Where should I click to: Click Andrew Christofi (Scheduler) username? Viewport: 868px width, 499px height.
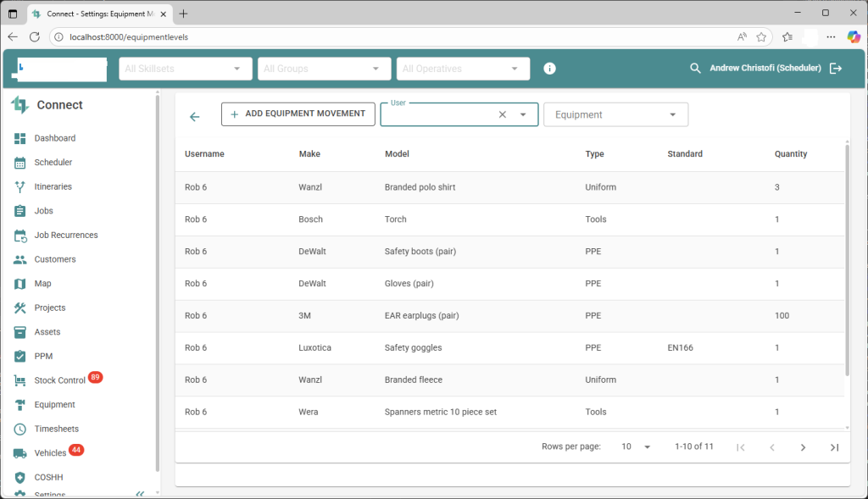[x=765, y=68]
